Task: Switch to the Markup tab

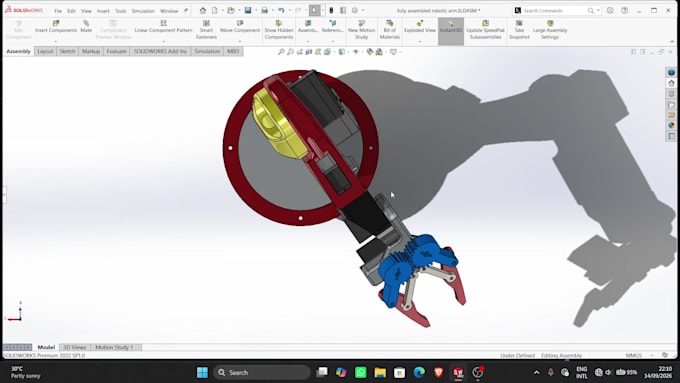Action: (x=91, y=51)
